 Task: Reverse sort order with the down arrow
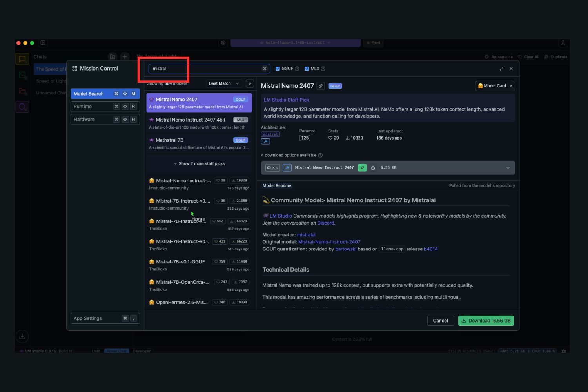point(250,83)
